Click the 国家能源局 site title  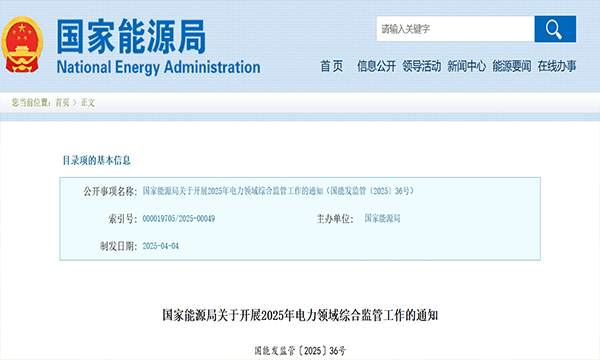click(x=131, y=37)
